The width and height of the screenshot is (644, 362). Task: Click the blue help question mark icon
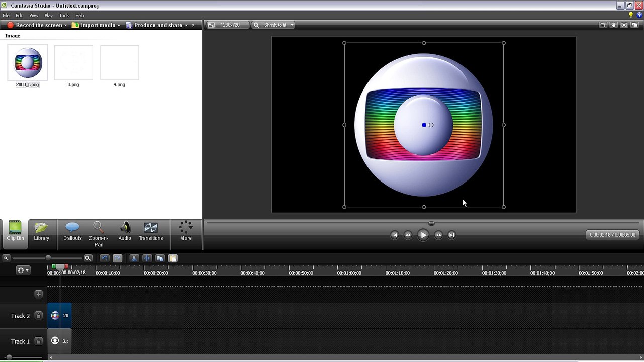click(x=639, y=16)
